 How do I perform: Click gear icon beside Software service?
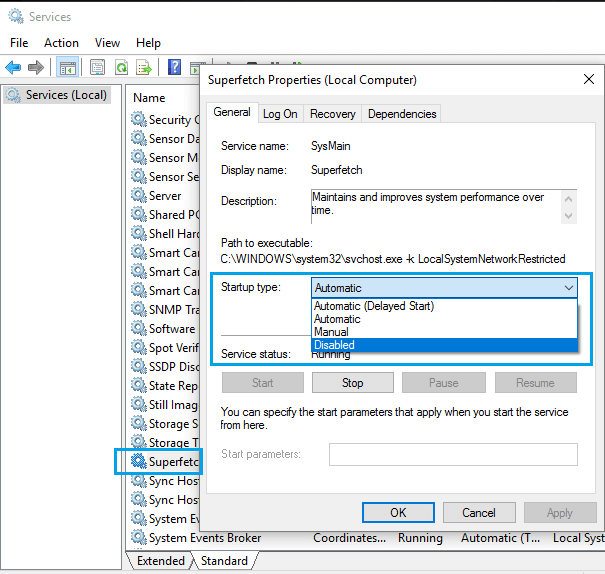[139, 328]
